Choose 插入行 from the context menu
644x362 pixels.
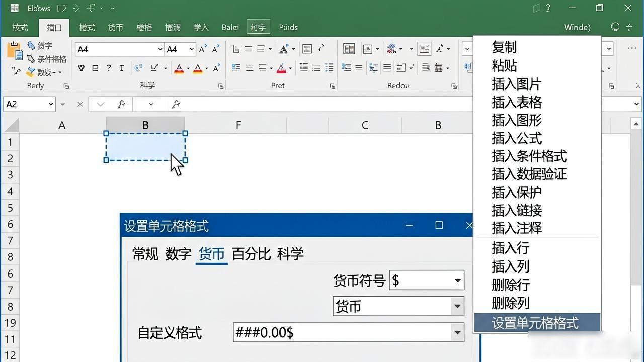click(x=537, y=248)
